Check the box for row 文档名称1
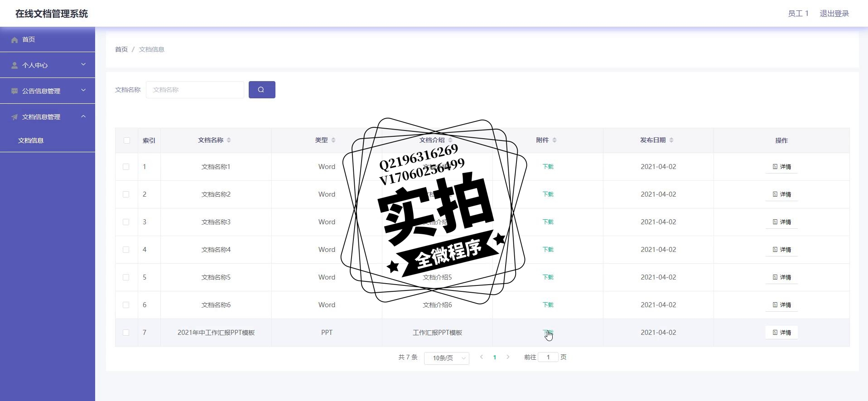The height and width of the screenshot is (401, 868). tap(126, 167)
